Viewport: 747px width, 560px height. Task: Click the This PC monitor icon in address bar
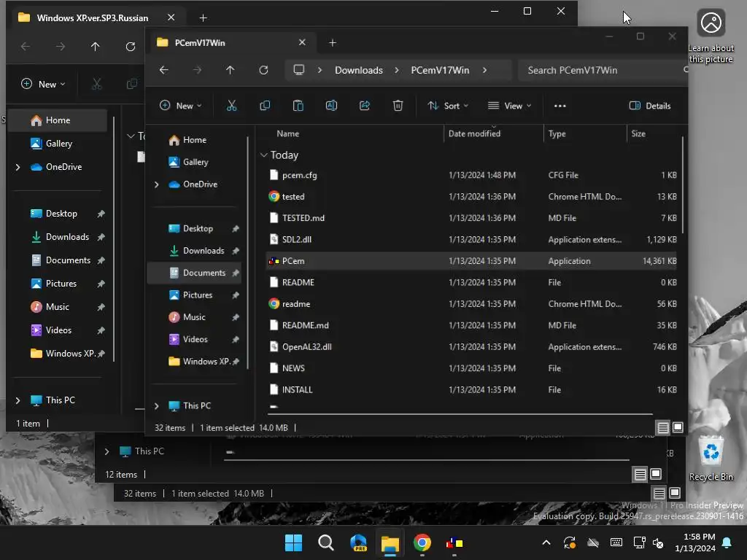click(298, 70)
